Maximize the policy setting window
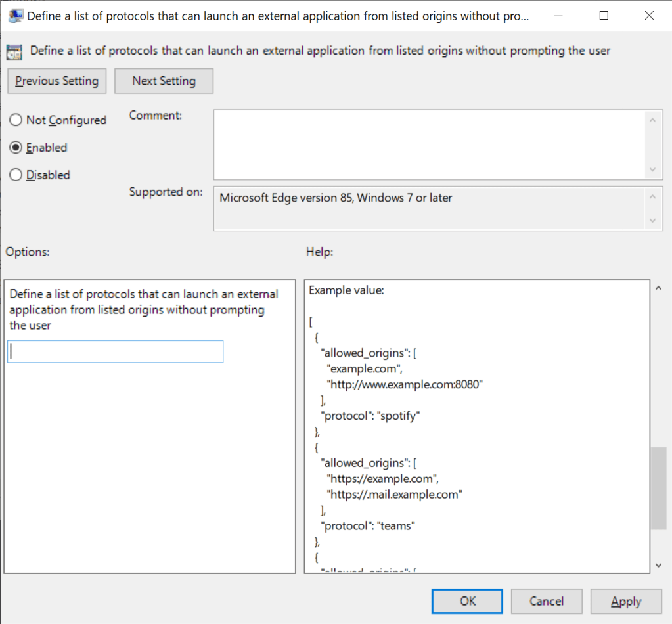Image resolution: width=672 pixels, height=624 pixels. [x=604, y=16]
